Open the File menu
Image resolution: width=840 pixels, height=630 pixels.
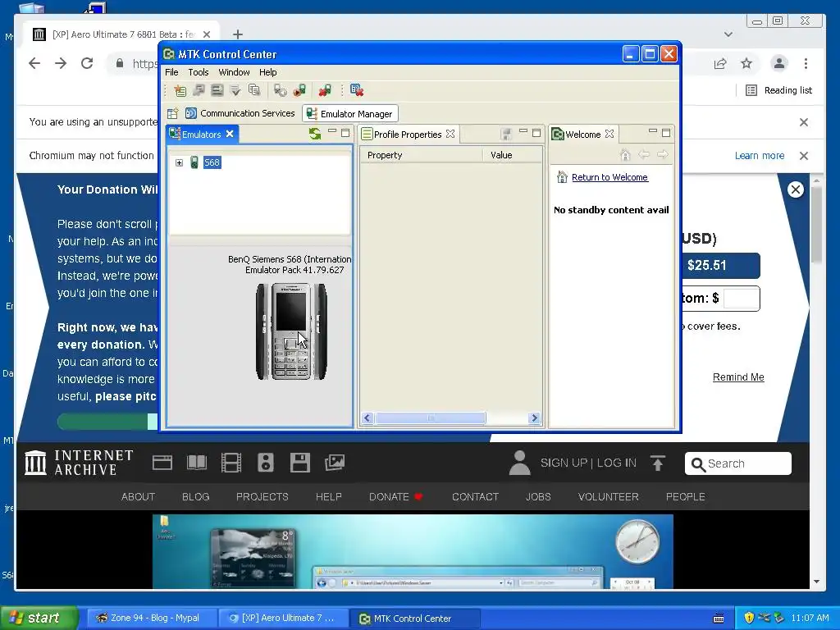171,72
